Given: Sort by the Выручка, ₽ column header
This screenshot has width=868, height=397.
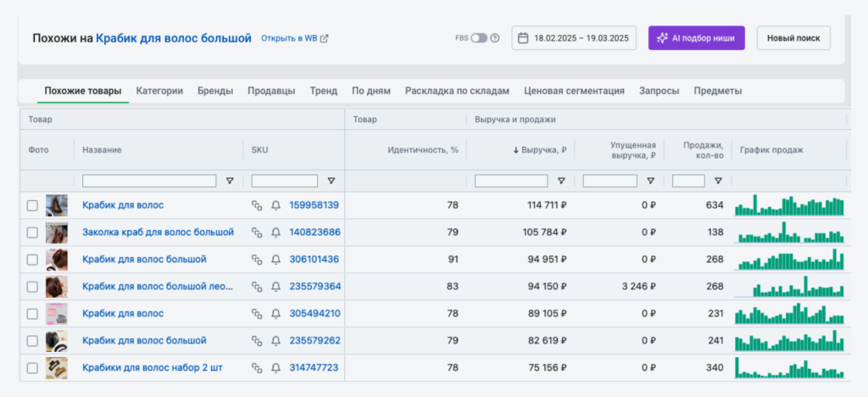Looking at the screenshot, I should point(540,150).
